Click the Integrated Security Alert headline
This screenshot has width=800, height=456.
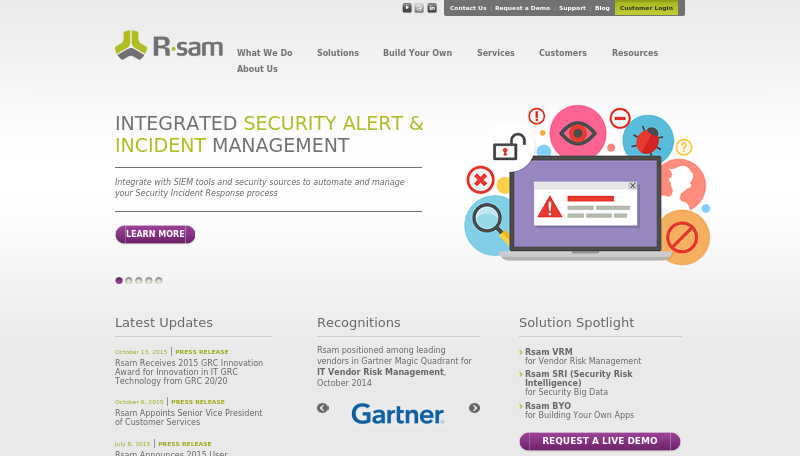point(269,134)
